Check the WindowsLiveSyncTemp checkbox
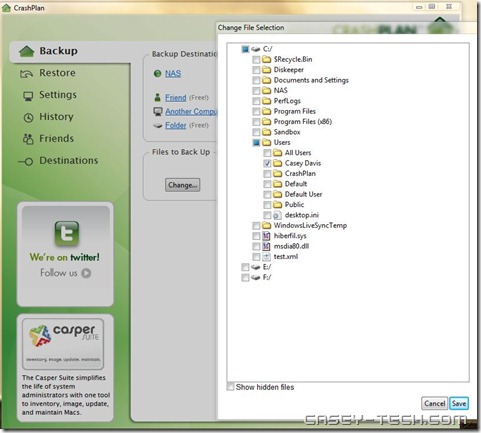Image resolution: width=481 pixels, height=433 pixels. 256,226
